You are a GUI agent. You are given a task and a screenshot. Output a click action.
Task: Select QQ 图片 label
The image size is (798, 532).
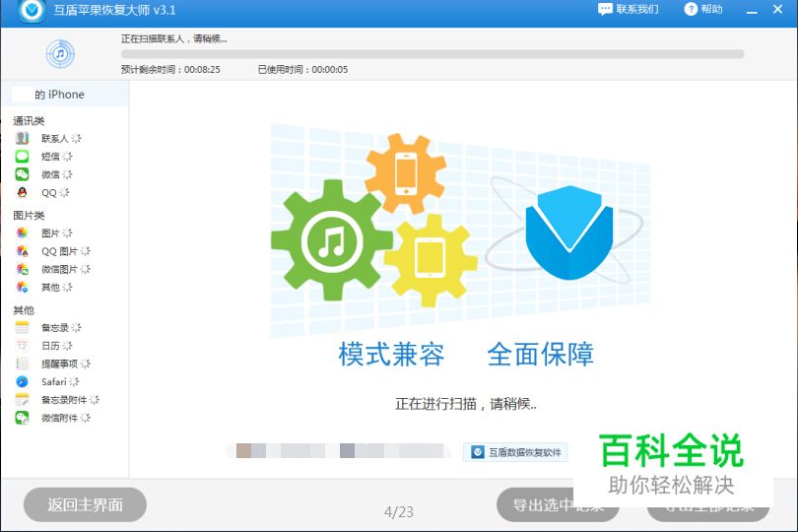(59, 251)
